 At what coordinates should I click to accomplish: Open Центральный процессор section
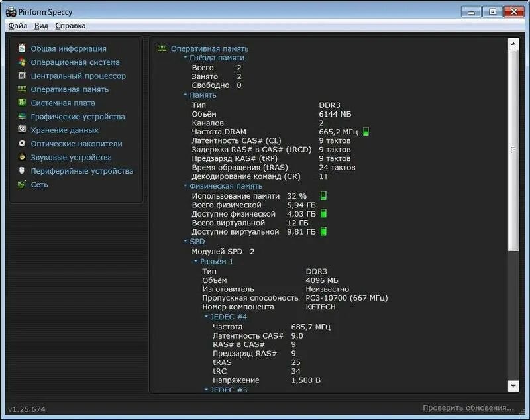(x=78, y=76)
